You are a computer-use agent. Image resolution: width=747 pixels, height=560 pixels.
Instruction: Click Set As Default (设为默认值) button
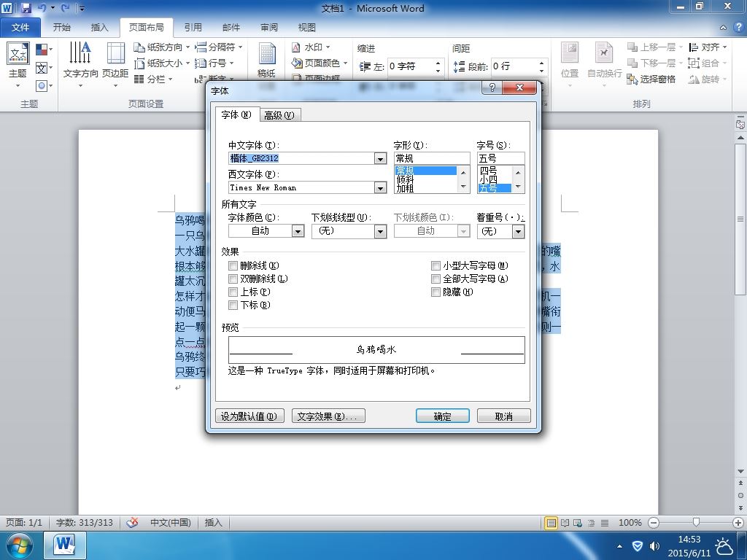tap(249, 416)
